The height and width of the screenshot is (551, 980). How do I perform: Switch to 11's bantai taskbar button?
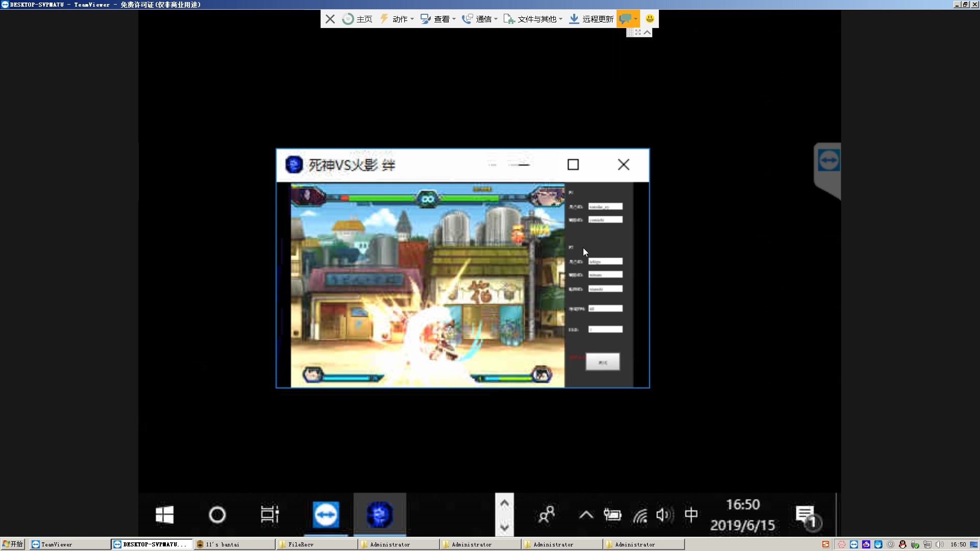pos(234,544)
